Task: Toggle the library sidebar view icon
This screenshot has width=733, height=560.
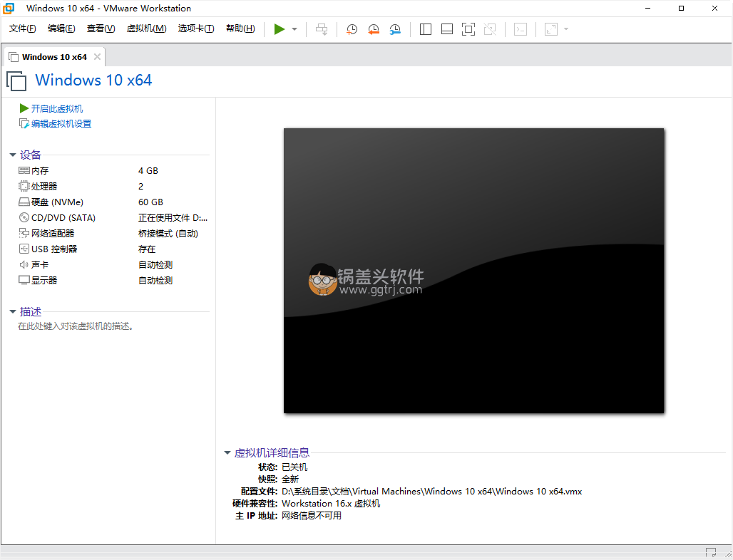Action: (x=426, y=29)
